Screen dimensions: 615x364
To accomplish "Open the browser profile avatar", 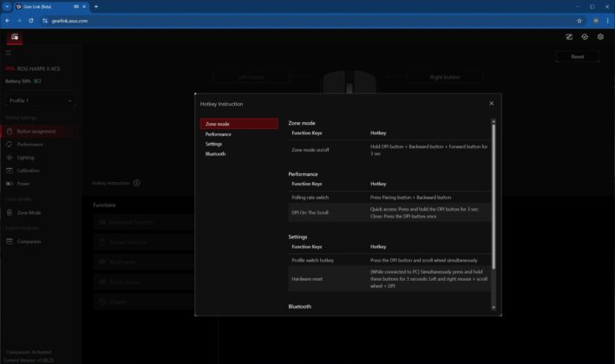I will pos(596,21).
